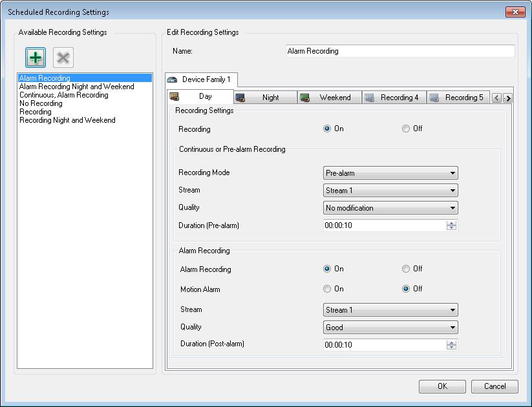The height and width of the screenshot is (407, 532).
Task: Select the Device Family 1 tab
Action: (201, 79)
